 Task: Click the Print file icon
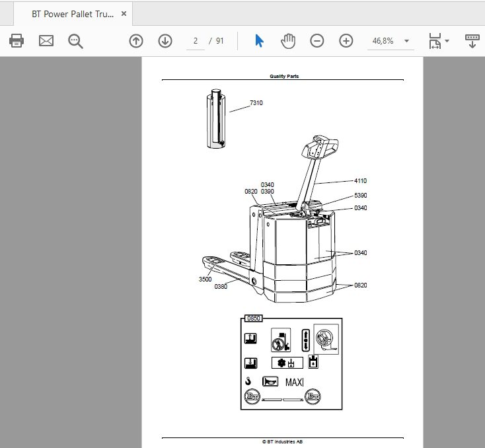tap(17, 41)
